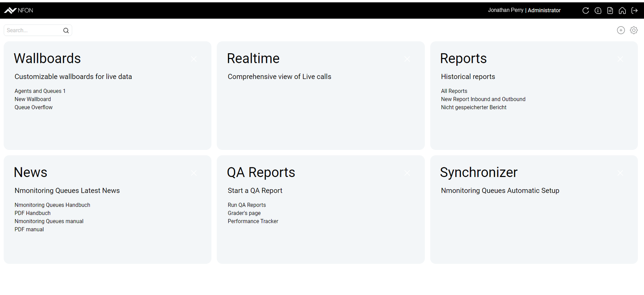The image size is (644, 295).
Task: Open dashboard settings gear icon
Action: coord(633,30)
